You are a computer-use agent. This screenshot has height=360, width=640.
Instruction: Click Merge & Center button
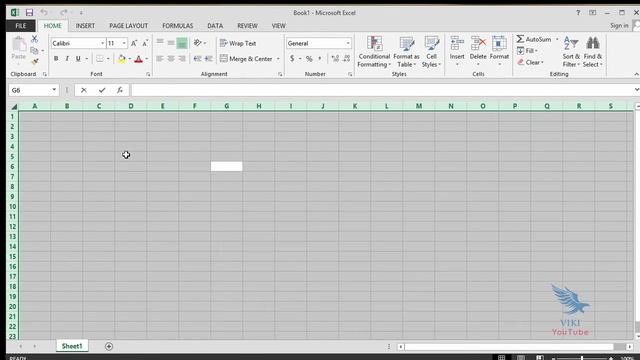tap(246, 59)
